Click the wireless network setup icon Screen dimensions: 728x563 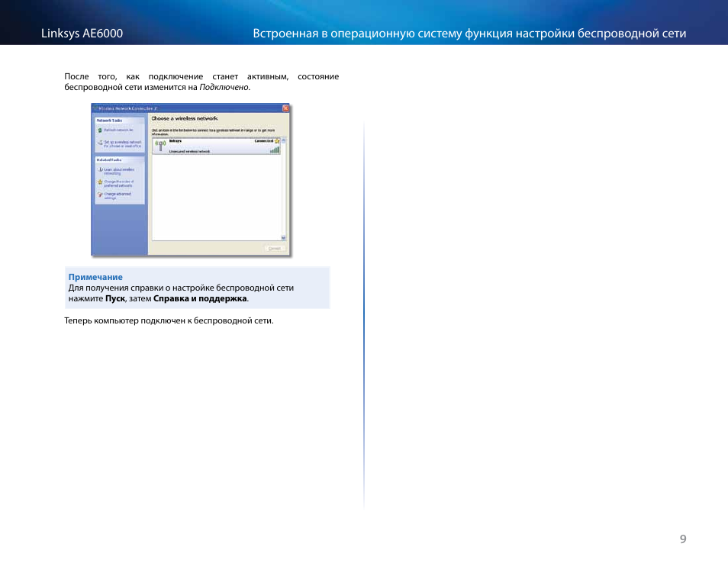coord(100,143)
